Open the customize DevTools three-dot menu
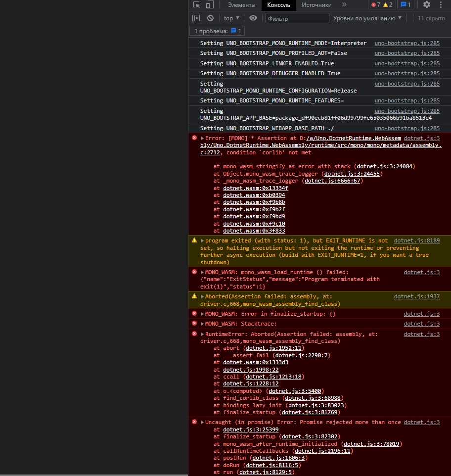Screen dimensions: 451x476 pos(441,5)
